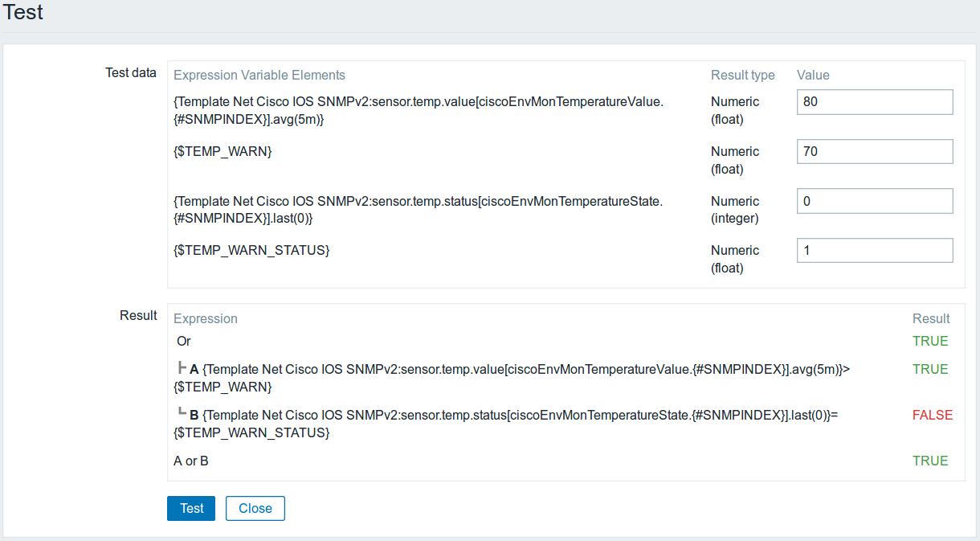Select the TRUE result for expression A
This screenshot has height=541, width=980.
930,369
